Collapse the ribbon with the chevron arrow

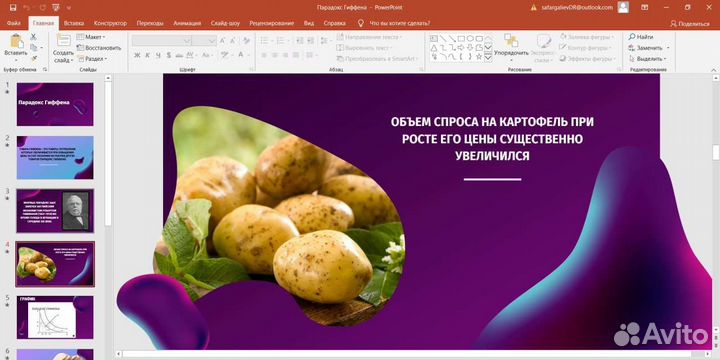[x=714, y=69]
